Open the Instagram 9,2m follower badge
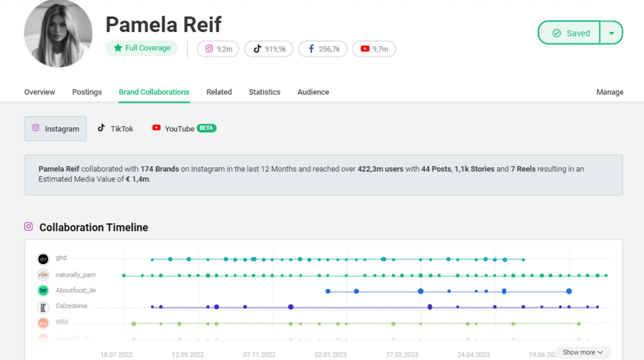Screen dimensions: 644x360 218,49
